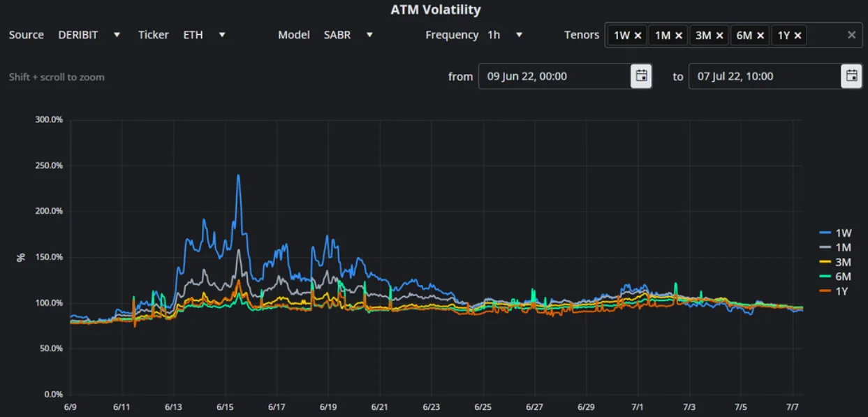Click the 1W peak near 240% on 6/15

click(x=238, y=176)
